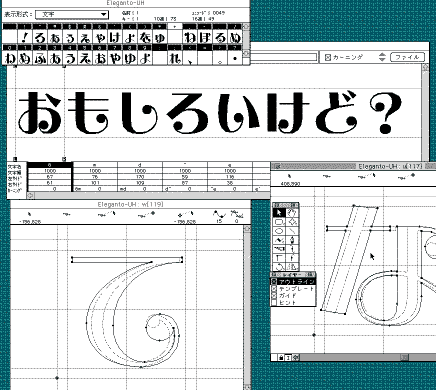Select the curve point tool
The height and width of the screenshot is (390, 436).
(292, 249)
